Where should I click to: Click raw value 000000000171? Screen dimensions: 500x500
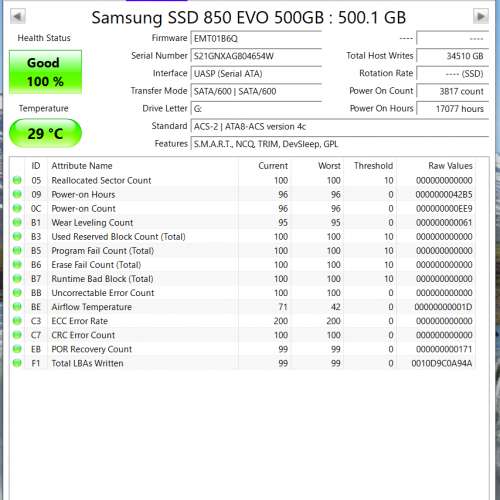coord(444,349)
